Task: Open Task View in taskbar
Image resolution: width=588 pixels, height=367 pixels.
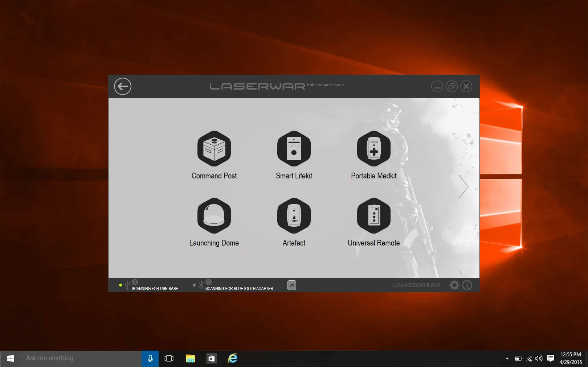Action: 169,358
